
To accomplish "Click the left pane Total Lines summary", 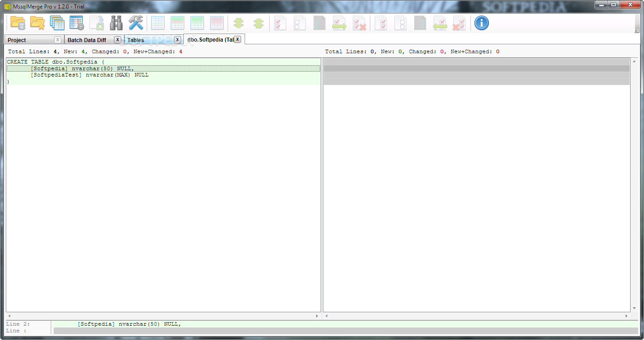I will pos(95,51).
